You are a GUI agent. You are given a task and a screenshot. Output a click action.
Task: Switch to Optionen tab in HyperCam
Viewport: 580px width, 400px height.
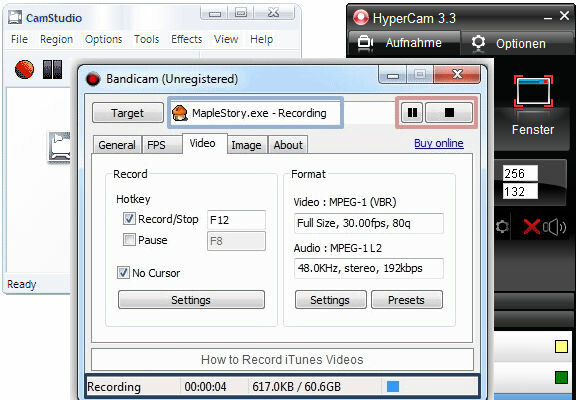tap(517, 43)
